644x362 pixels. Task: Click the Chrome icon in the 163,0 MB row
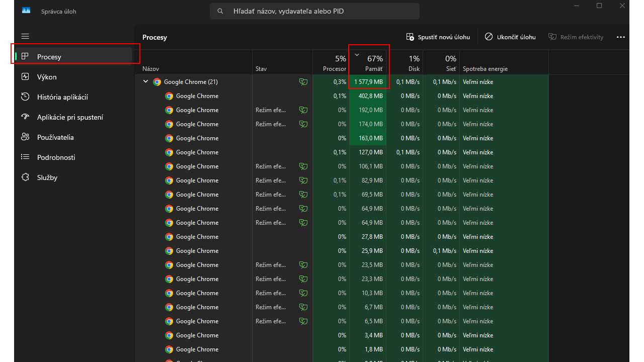[x=169, y=138]
